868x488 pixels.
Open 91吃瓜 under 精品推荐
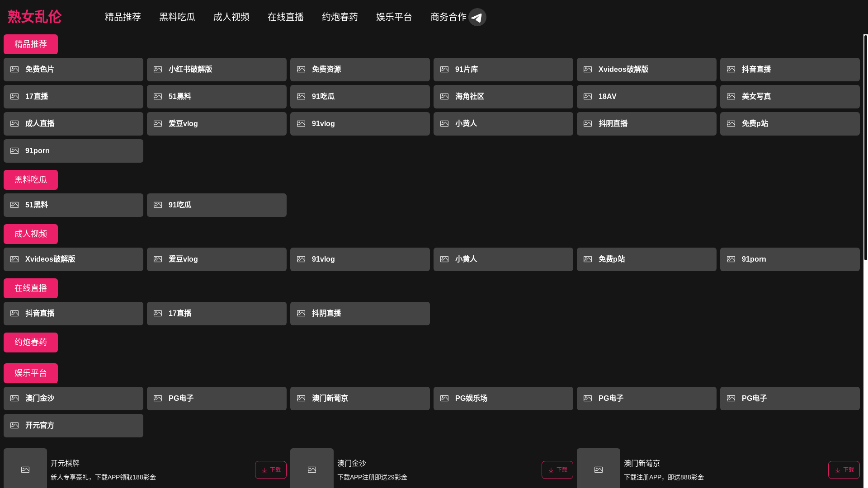[360, 97]
